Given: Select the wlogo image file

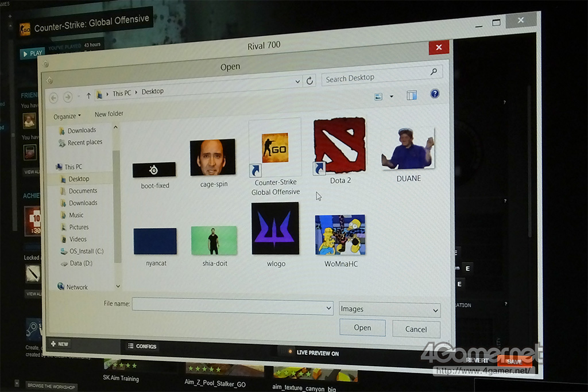Looking at the screenshot, I should click(x=276, y=235).
